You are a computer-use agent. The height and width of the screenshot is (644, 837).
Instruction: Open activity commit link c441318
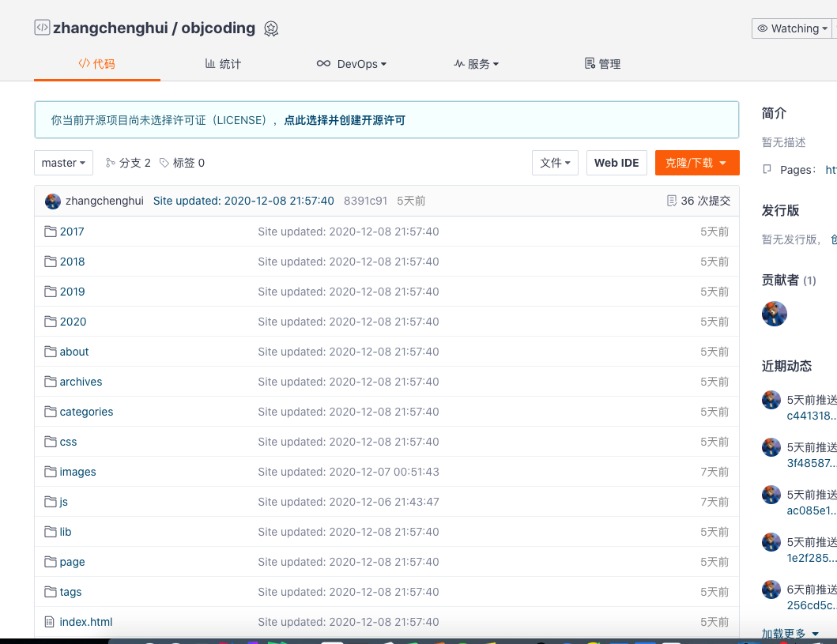tap(812, 416)
